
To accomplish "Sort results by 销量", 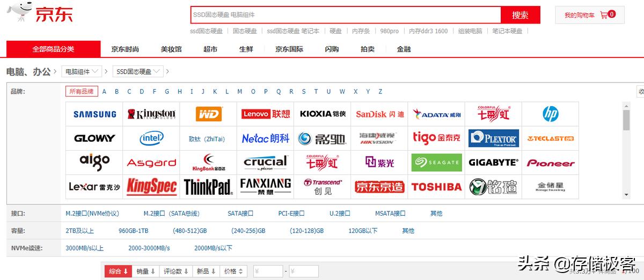I will (145, 271).
